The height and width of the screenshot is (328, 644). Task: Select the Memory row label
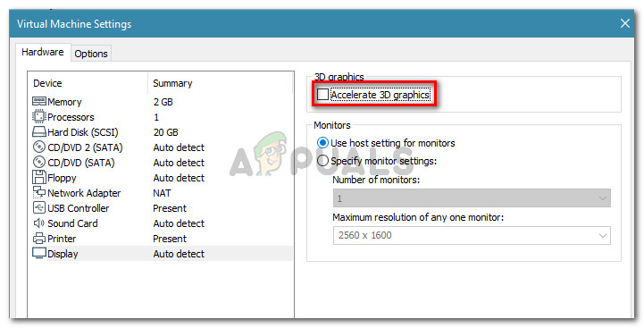click(64, 102)
